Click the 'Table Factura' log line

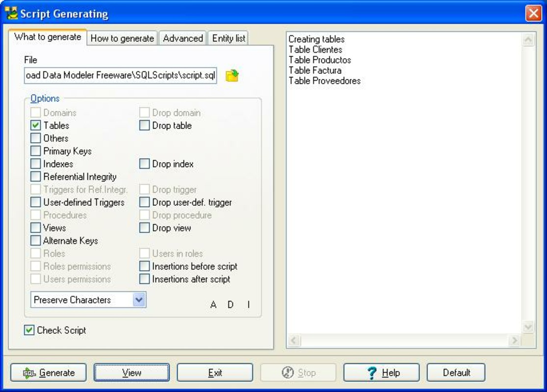[315, 71]
